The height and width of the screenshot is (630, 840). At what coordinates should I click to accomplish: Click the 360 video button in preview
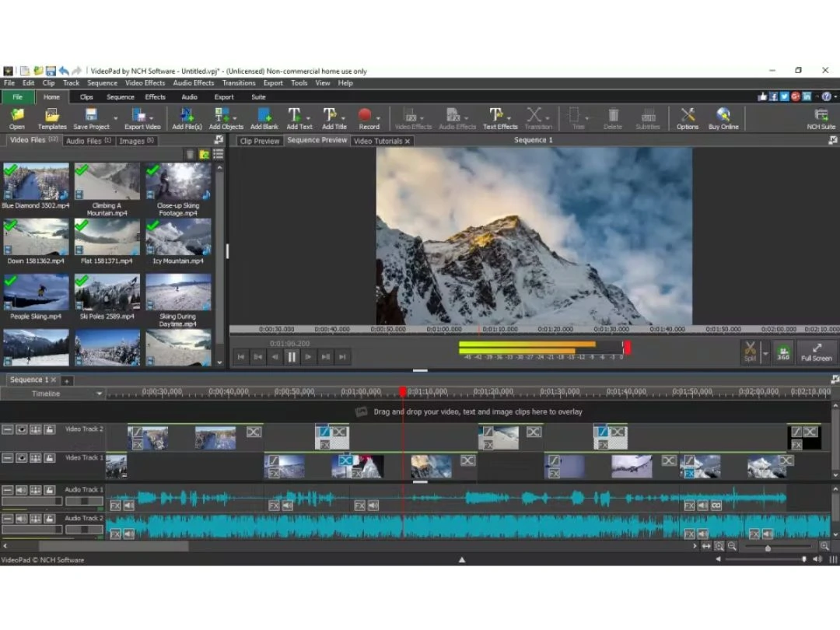click(x=783, y=352)
